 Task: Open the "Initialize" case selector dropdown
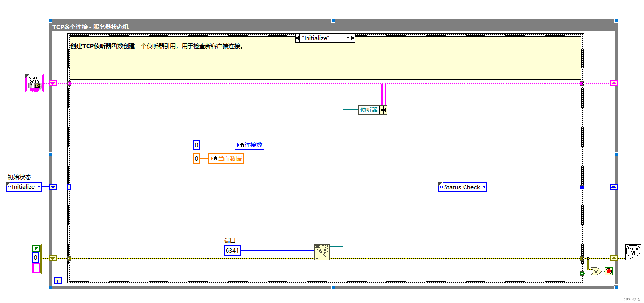pos(348,38)
